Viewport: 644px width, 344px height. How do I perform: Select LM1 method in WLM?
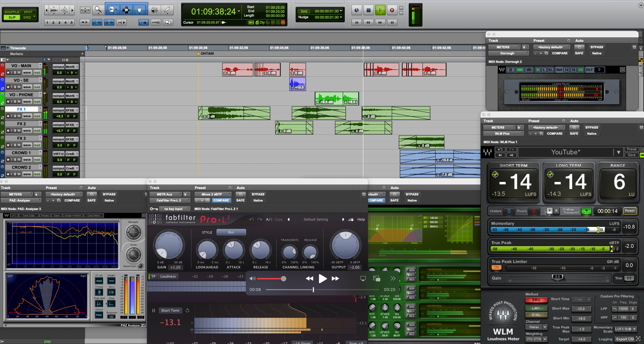536,308
